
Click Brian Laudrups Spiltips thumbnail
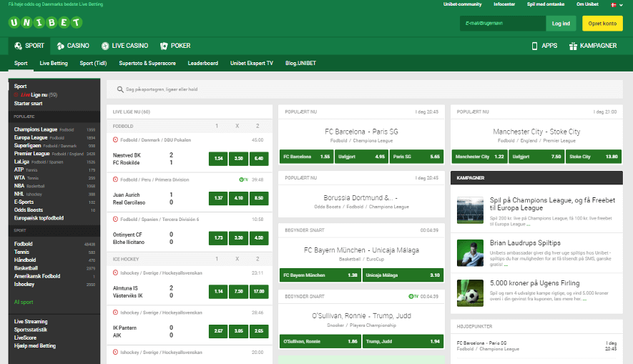click(x=470, y=253)
